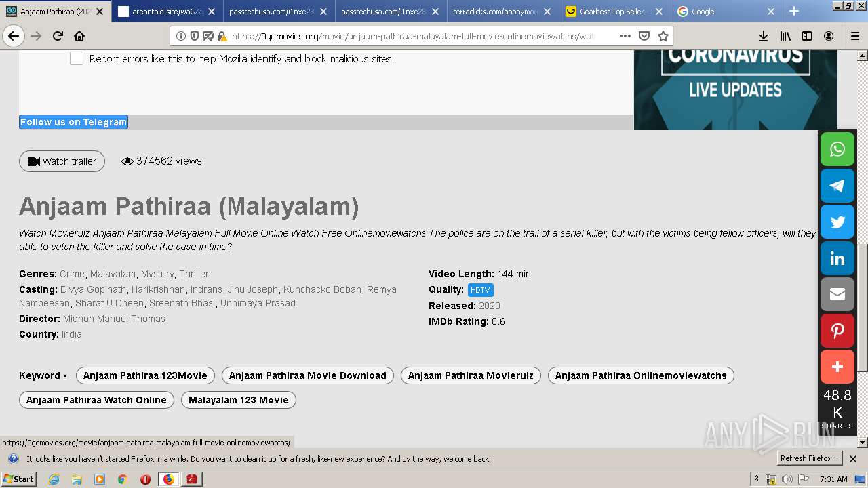Image resolution: width=868 pixels, height=488 pixels.
Task: Open the Crime genre link
Action: click(x=73, y=274)
